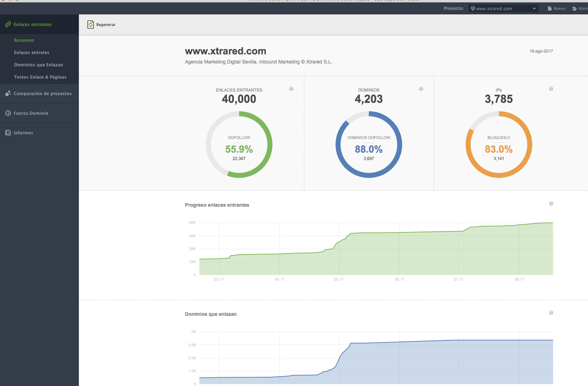
Task: Click the Regenerar button label
Action: [106, 25]
